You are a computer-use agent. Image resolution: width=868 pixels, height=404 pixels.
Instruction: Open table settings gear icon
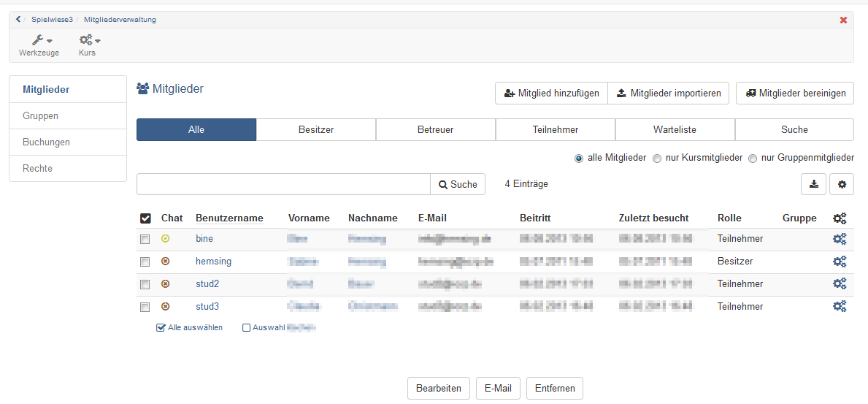click(x=842, y=184)
